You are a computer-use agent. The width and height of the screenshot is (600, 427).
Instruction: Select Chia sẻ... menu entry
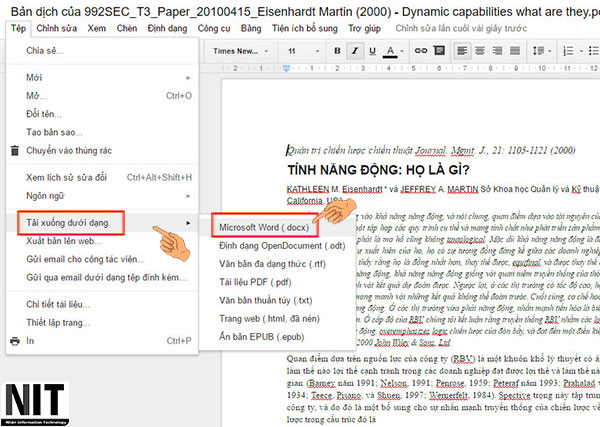pyautogui.click(x=103, y=51)
